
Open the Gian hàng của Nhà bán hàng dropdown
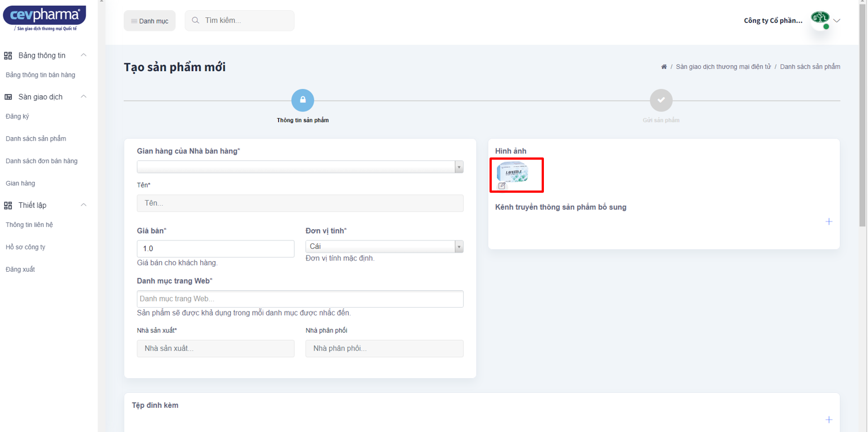click(x=300, y=167)
